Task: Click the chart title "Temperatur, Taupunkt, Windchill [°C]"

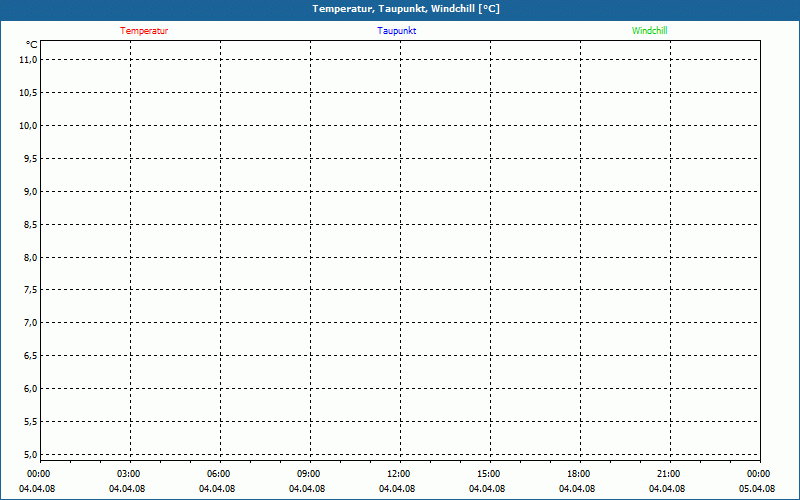Action: pos(406,9)
